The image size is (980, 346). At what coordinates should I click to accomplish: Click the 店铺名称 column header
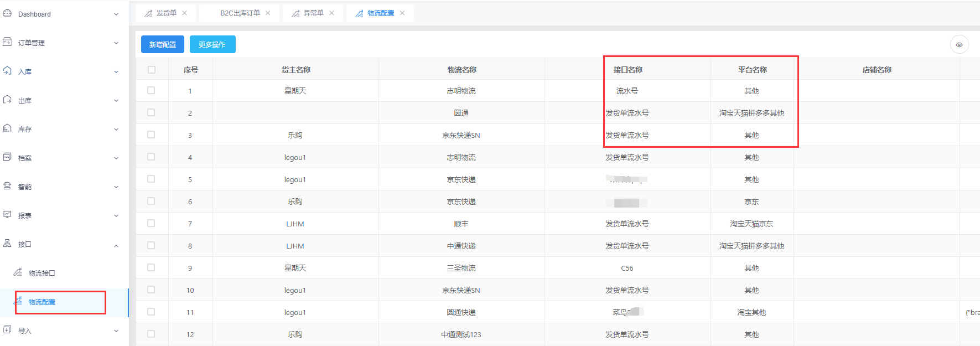tap(877, 70)
